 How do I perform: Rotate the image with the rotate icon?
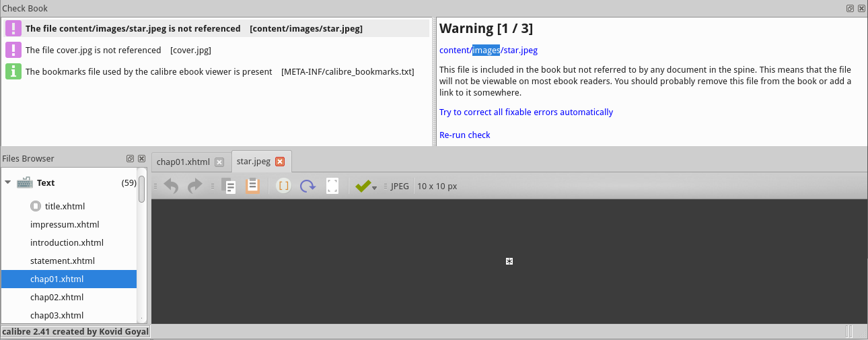click(x=308, y=186)
